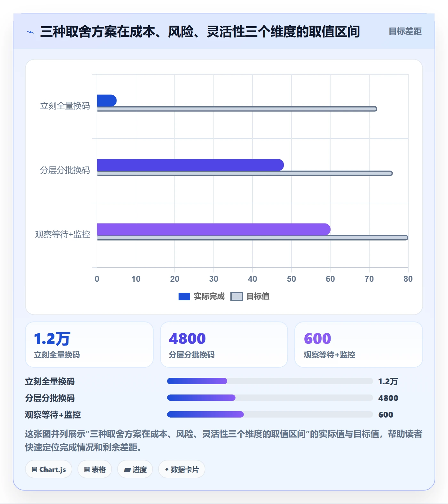Click the 数据卡片 tag

pyautogui.click(x=182, y=469)
